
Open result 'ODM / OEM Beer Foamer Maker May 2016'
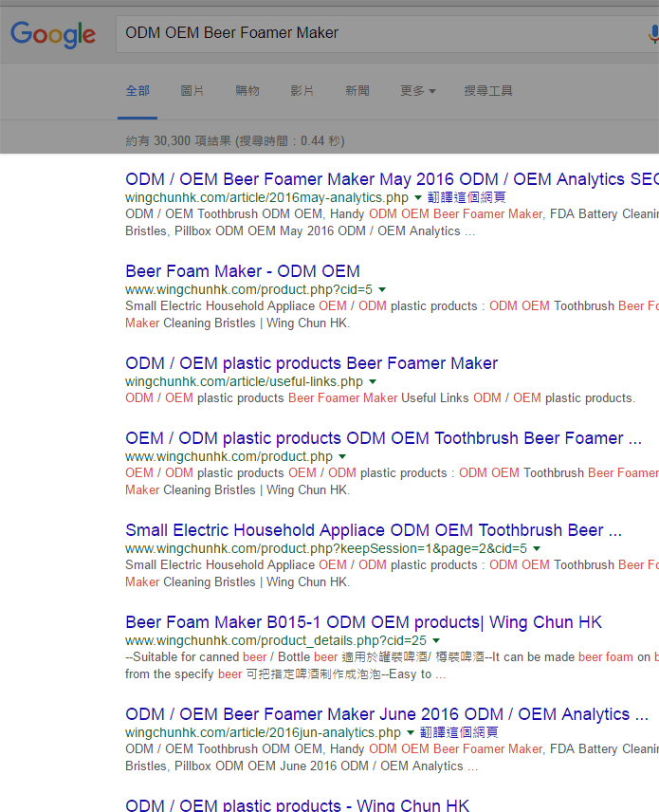click(x=392, y=179)
